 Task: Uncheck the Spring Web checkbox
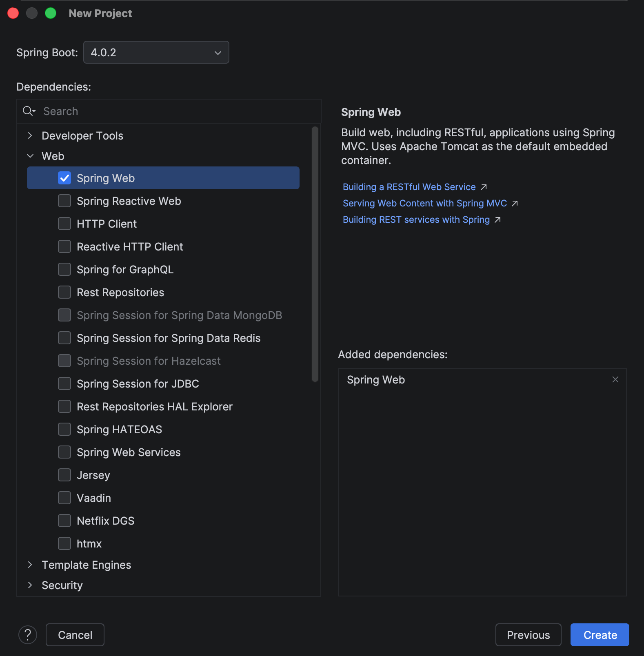64,178
